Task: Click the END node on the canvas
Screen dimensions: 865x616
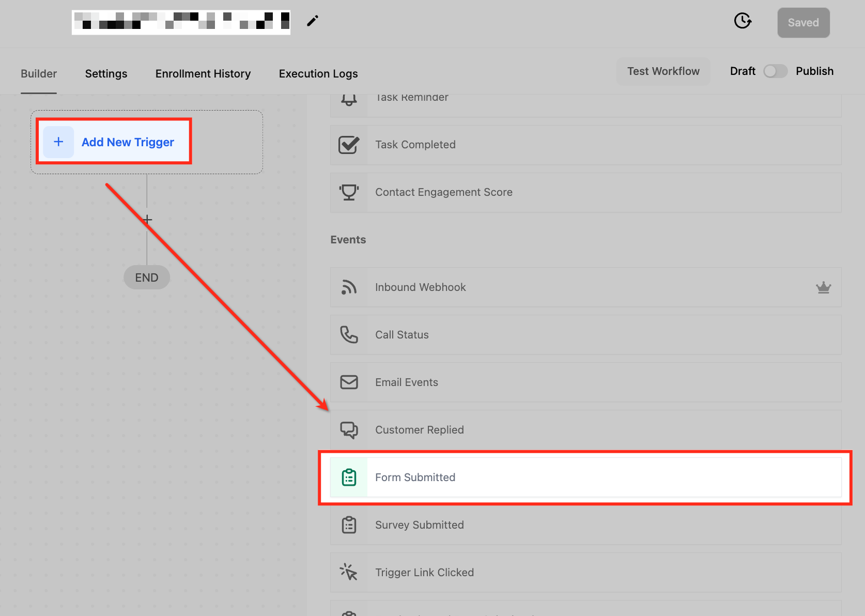Action: pos(147,277)
